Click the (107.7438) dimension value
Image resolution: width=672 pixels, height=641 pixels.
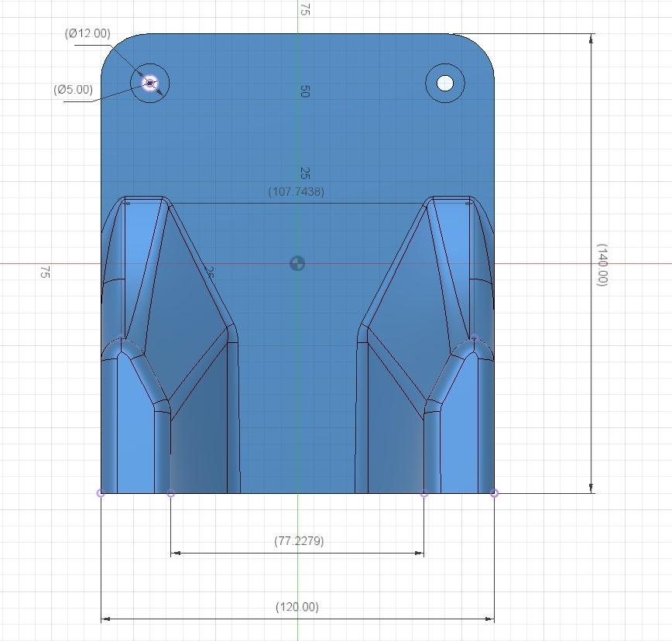pos(297,191)
